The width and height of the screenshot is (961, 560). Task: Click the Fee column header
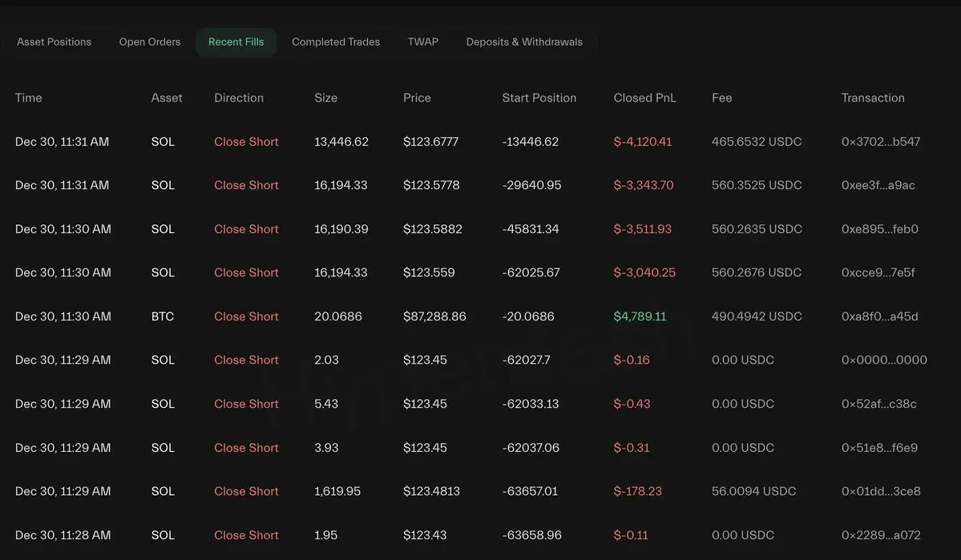point(721,98)
